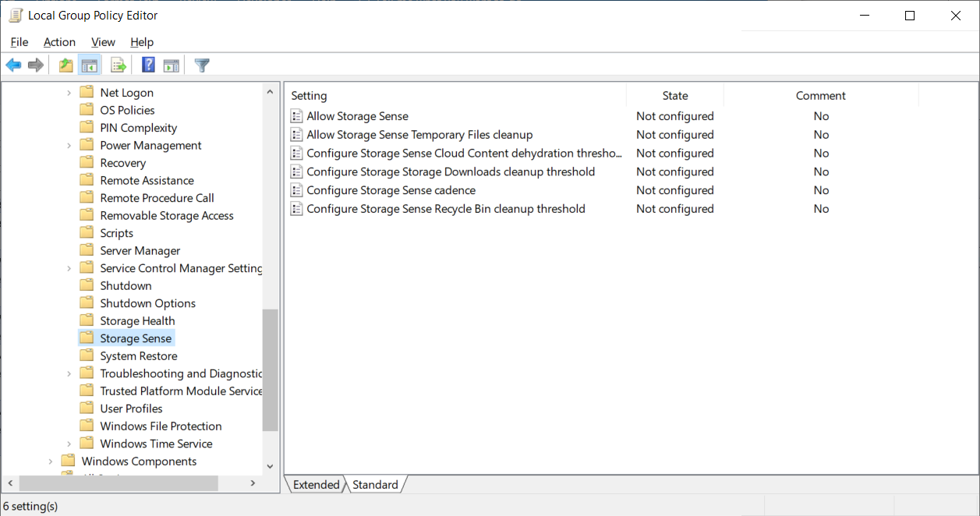Click the tree scrollbar up arrow
The height and width of the screenshot is (516, 980).
coord(271,92)
